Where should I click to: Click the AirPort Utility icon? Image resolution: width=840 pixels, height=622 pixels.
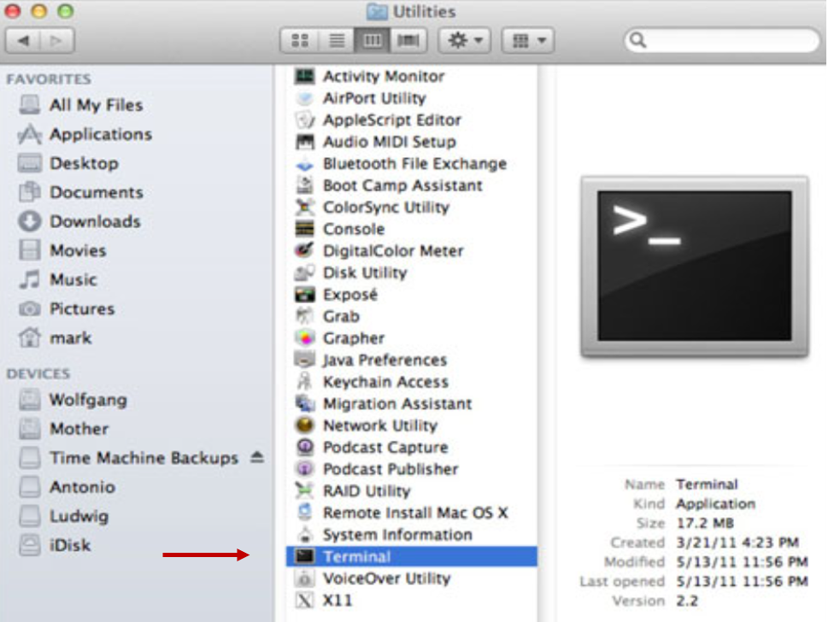(305, 98)
